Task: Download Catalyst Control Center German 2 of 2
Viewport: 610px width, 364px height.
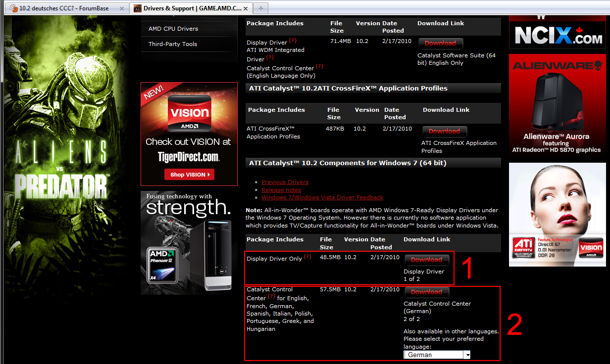Action: 426,292
